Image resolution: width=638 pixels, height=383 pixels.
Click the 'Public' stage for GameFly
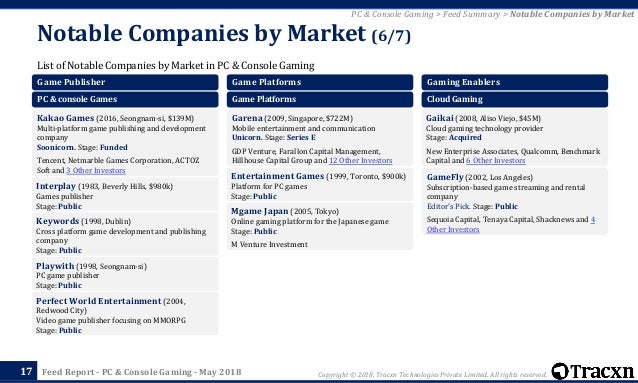coord(506,206)
